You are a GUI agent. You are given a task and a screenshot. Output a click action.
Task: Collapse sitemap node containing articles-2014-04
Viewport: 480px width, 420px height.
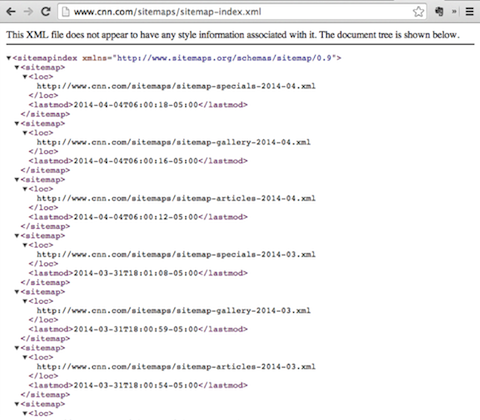(x=17, y=180)
